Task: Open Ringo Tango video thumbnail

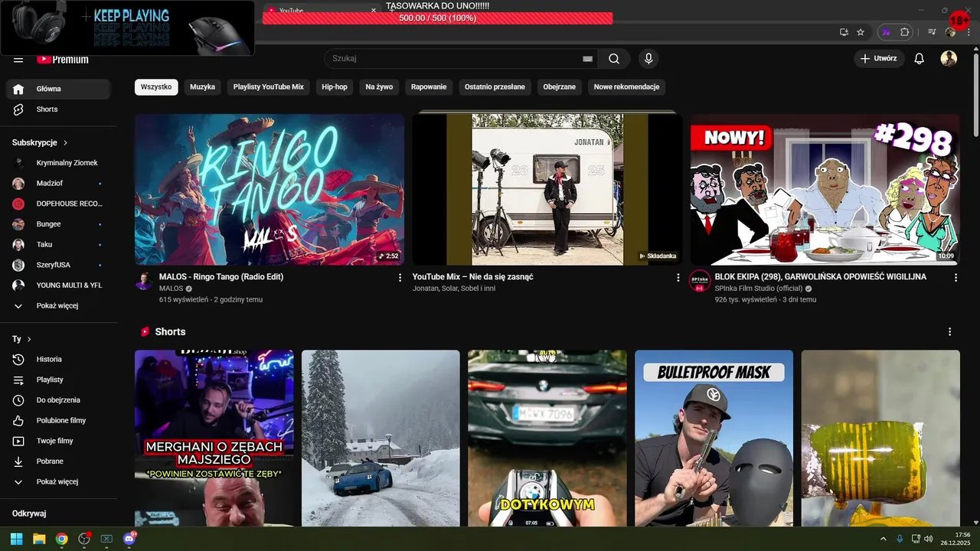Action: pos(269,190)
